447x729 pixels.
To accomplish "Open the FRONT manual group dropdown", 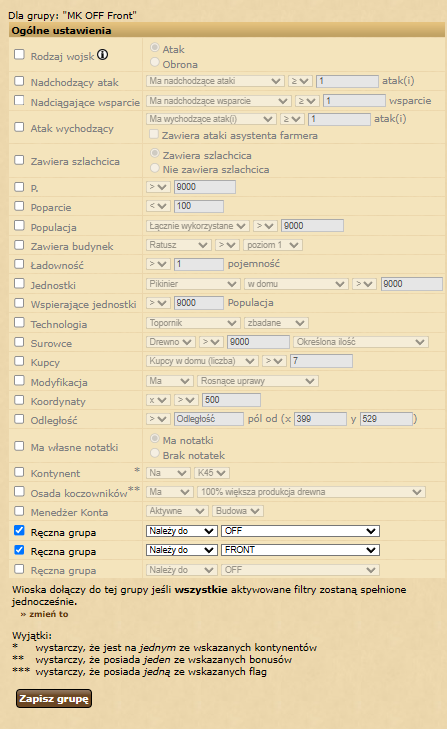I will (x=300, y=550).
